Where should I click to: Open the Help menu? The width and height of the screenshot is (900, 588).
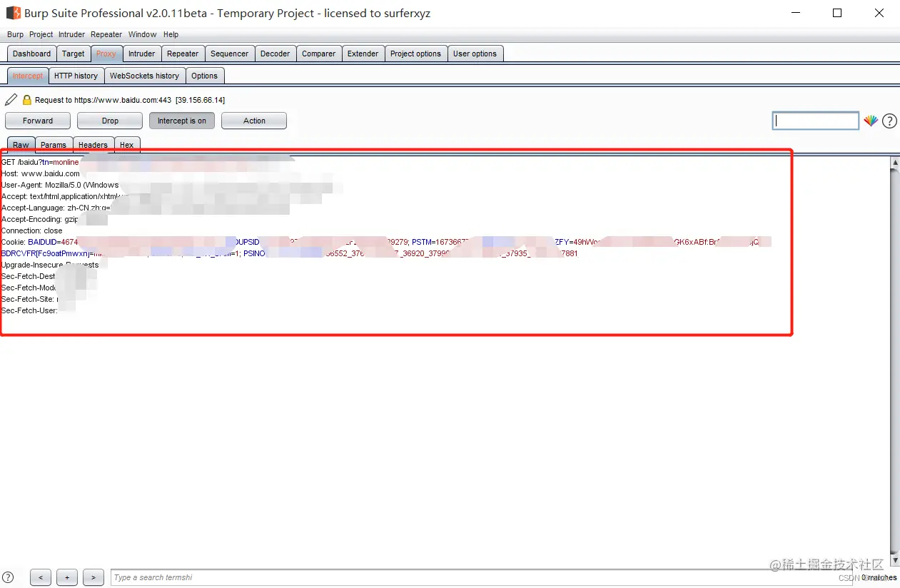171,34
